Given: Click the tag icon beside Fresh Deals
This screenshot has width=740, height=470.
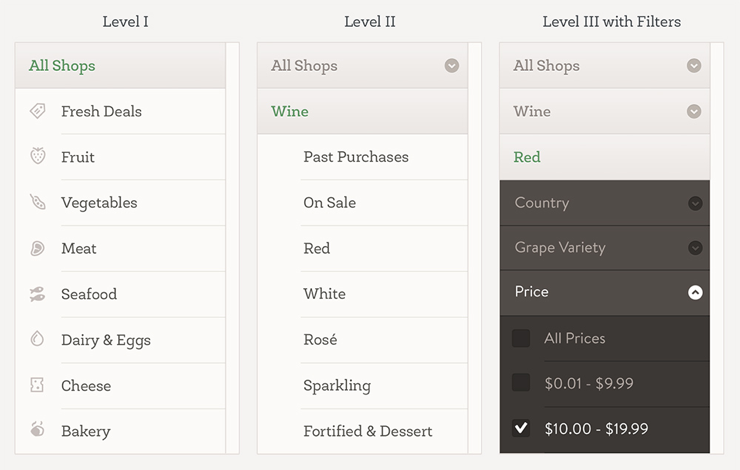Looking at the screenshot, I should (37, 111).
